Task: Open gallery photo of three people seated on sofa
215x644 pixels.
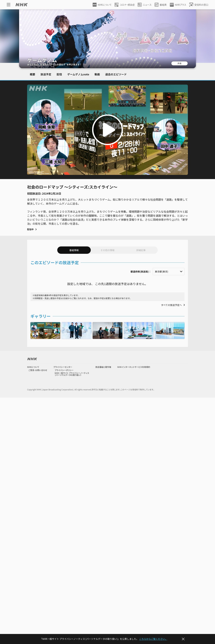Action: [x=107, y=331]
